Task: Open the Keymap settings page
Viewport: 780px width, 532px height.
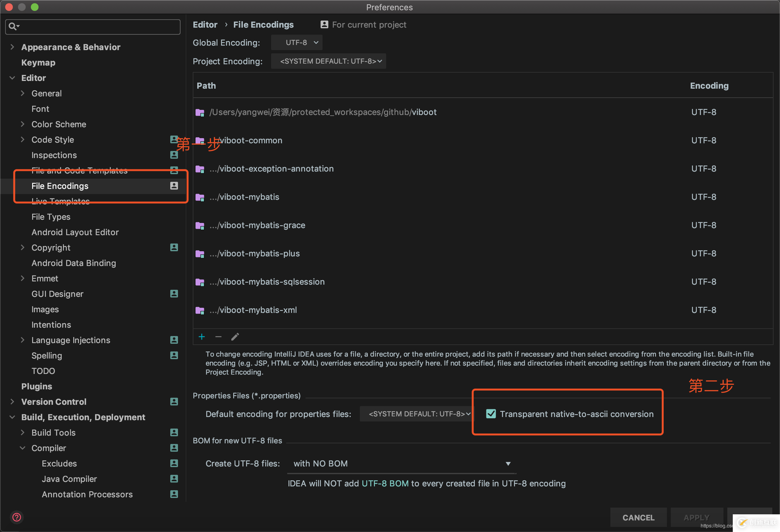Action: [x=38, y=62]
